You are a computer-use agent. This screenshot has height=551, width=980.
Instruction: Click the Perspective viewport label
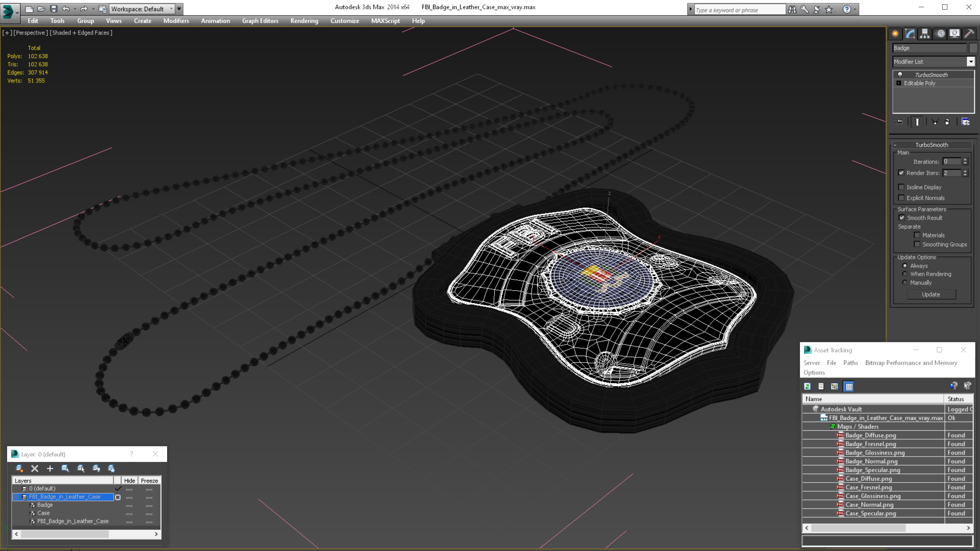pyautogui.click(x=30, y=33)
